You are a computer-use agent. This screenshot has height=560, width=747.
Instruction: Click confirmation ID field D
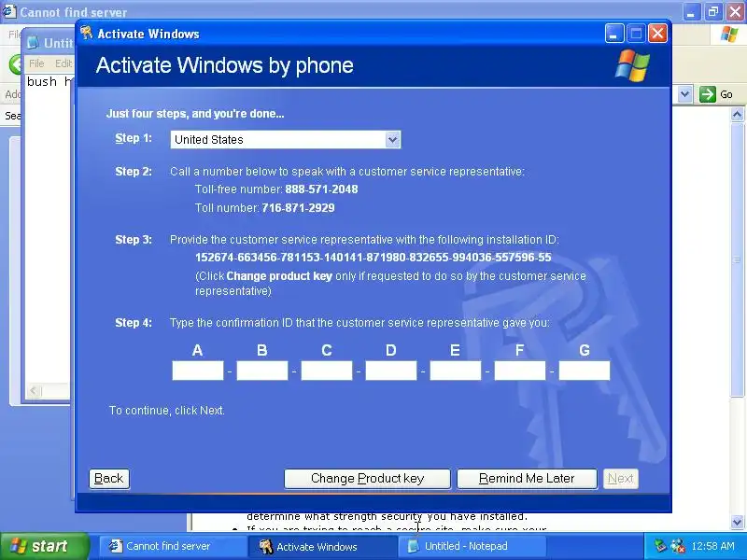391,371
